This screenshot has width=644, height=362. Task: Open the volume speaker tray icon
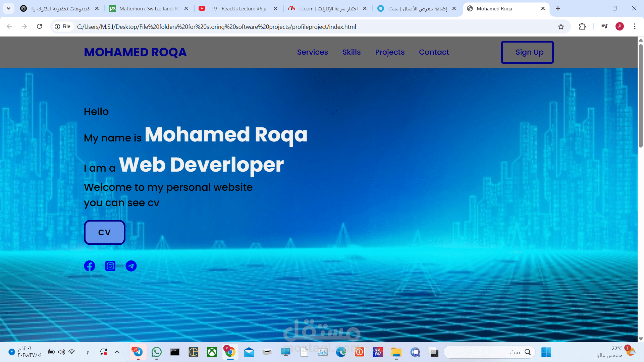(x=62, y=352)
